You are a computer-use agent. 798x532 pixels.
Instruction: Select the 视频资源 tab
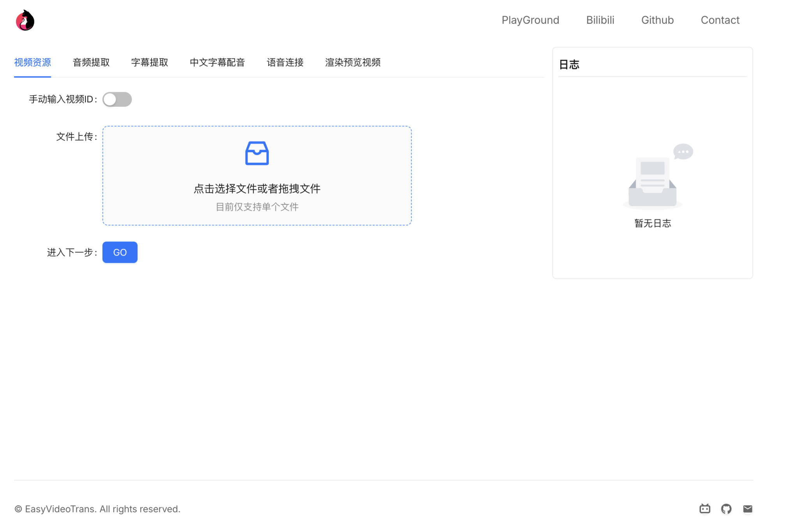32,62
